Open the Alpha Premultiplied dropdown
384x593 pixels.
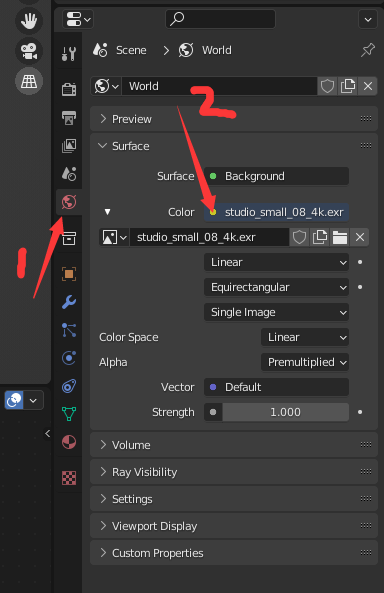coord(305,362)
